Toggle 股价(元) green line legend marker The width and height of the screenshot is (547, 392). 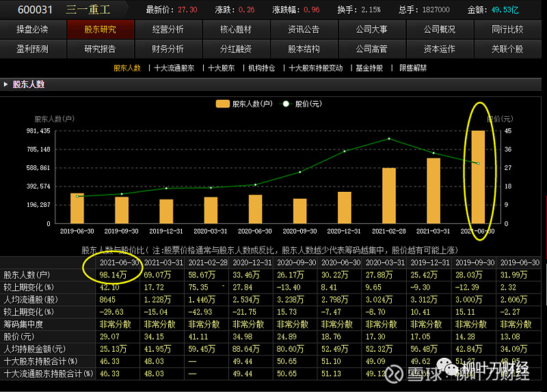point(286,104)
